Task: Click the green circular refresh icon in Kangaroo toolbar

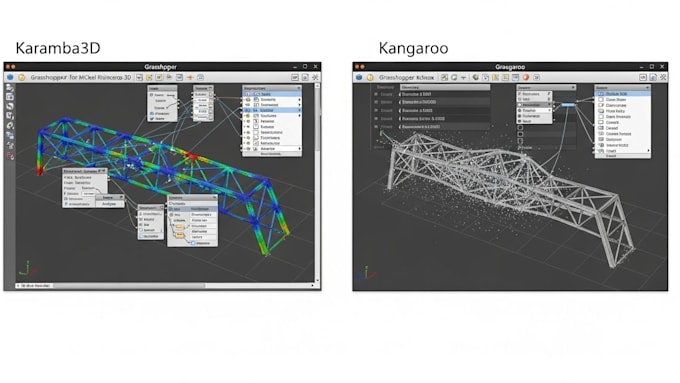Action: [454, 77]
